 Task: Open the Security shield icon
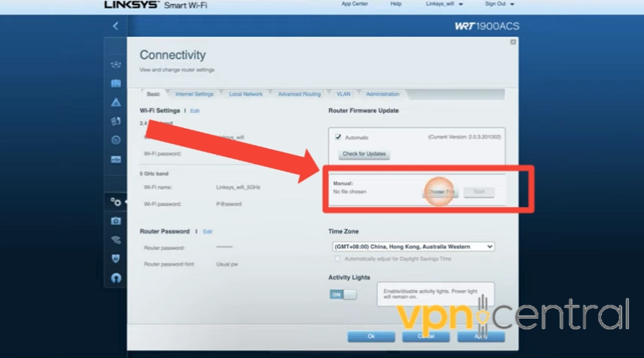click(x=116, y=258)
